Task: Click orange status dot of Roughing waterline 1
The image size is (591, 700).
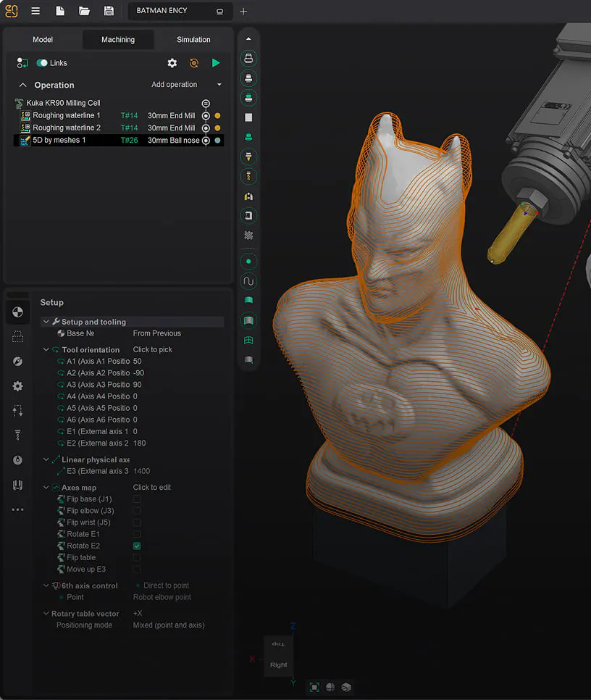Action: tap(218, 116)
